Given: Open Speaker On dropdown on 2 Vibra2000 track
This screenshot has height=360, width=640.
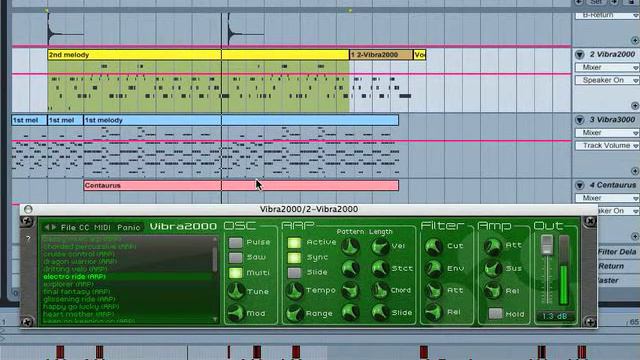Looking at the screenshot, I should click(607, 80).
